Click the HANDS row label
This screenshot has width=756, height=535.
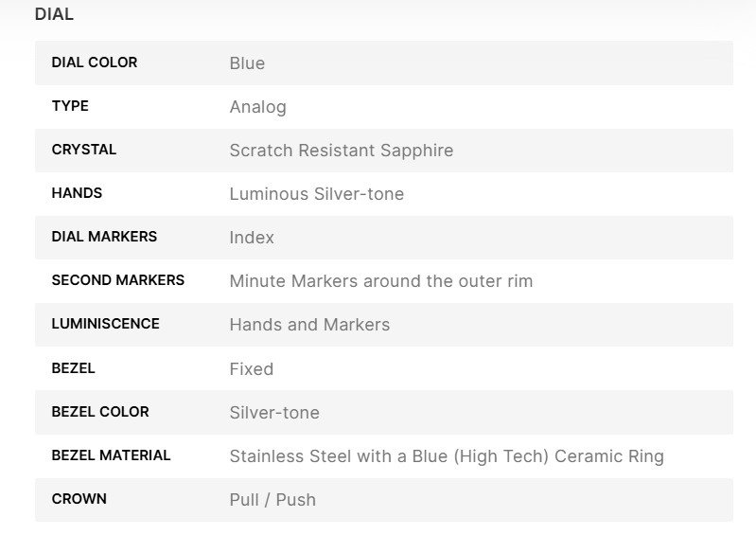(77, 193)
